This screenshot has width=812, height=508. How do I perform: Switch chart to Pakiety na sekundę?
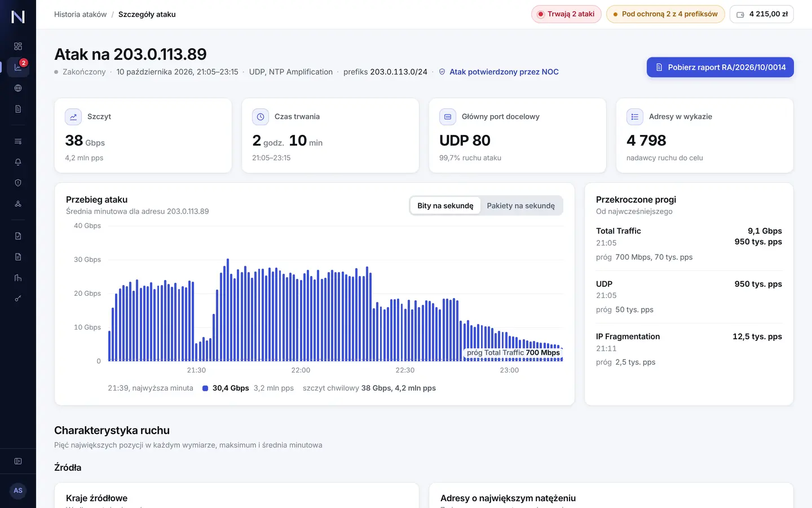pos(520,205)
